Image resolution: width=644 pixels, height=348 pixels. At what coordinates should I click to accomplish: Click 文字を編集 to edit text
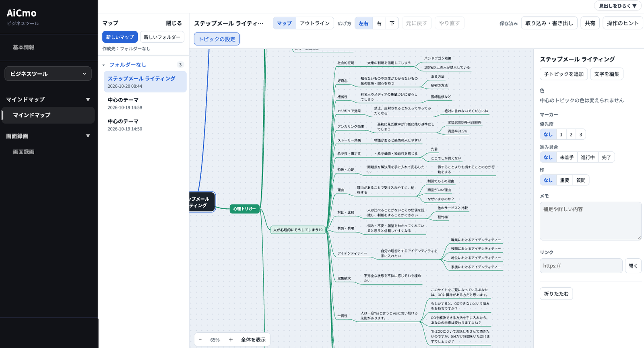coord(607,74)
